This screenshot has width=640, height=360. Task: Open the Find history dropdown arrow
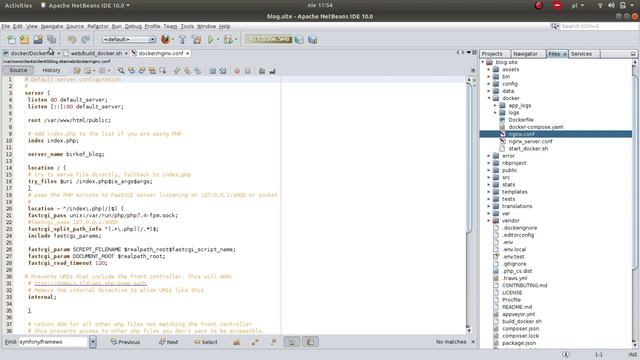[93, 342]
